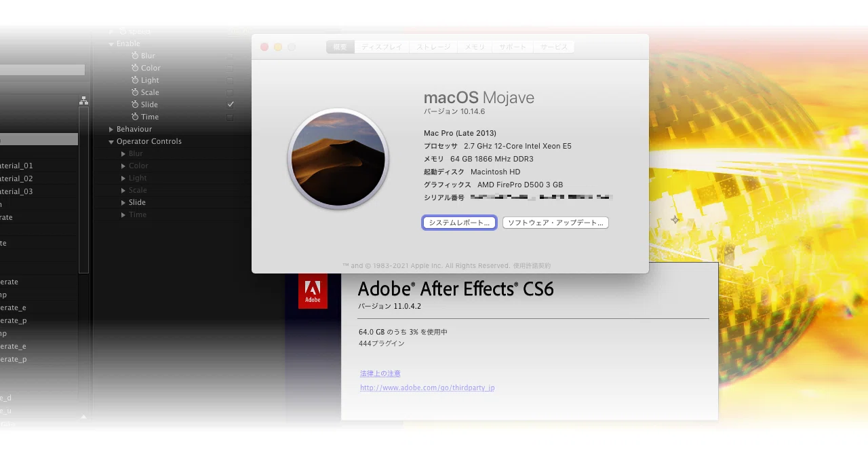Toggle the stopwatch icon for Color
Viewport: 868px width, 454px height.
coord(135,68)
